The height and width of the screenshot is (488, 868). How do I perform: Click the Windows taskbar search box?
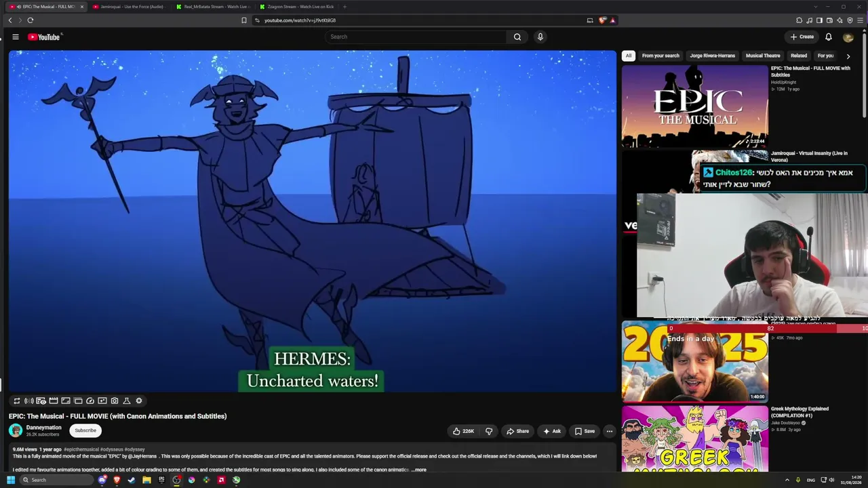click(x=56, y=480)
